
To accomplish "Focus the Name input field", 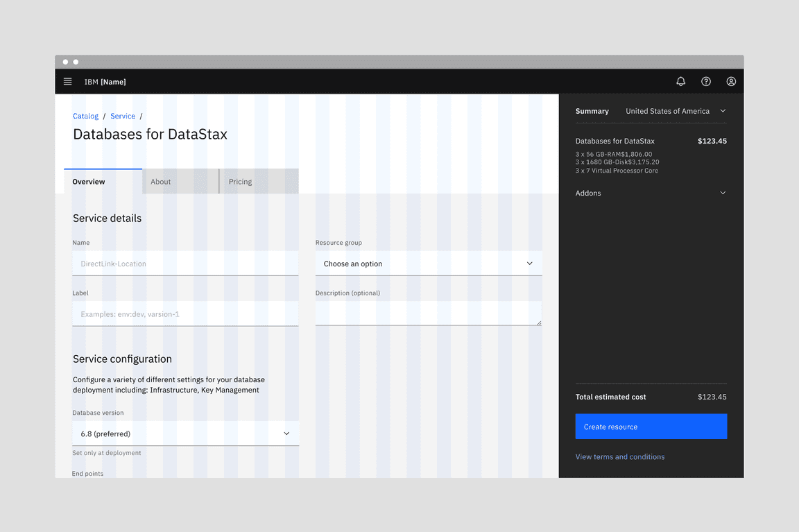I will [185, 264].
